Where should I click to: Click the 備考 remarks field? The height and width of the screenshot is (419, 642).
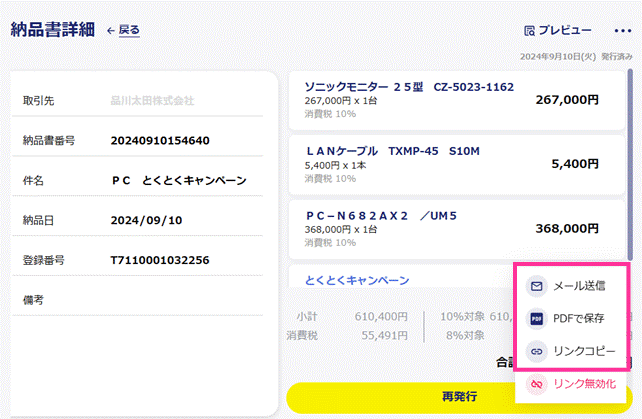pyautogui.click(x=138, y=300)
